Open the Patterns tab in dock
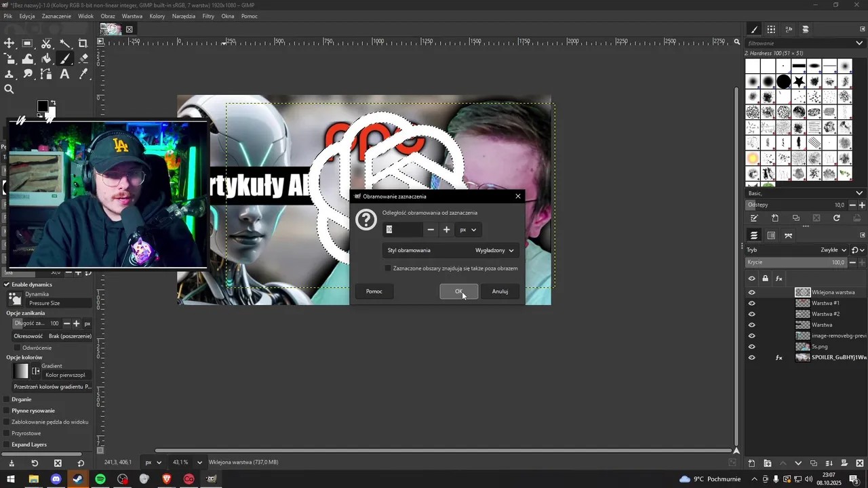 click(x=771, y=29)
